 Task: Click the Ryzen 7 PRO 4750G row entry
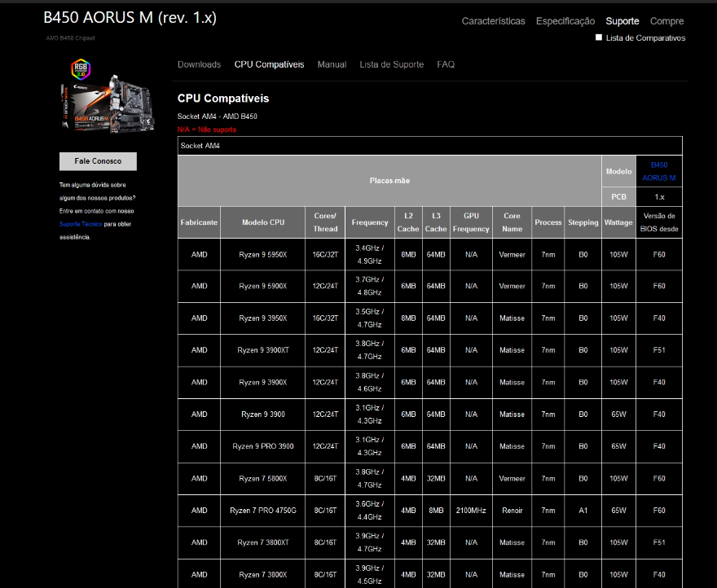[263, 511]
